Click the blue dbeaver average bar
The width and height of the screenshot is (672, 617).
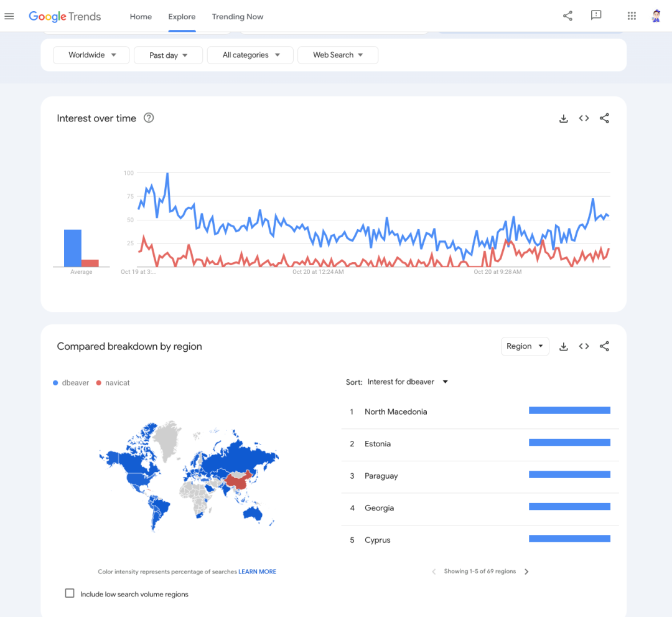tap(72, 248)
